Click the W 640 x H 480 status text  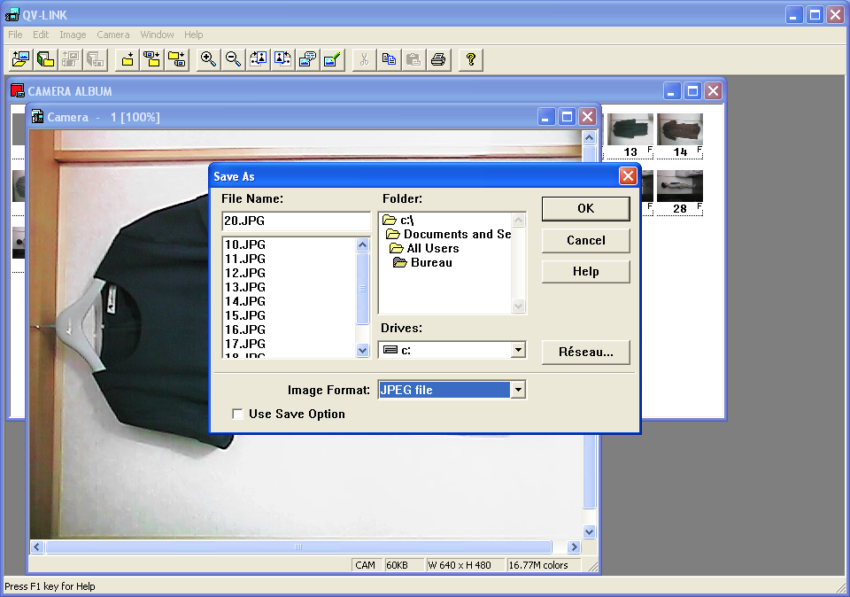click(x=459, y=565)
